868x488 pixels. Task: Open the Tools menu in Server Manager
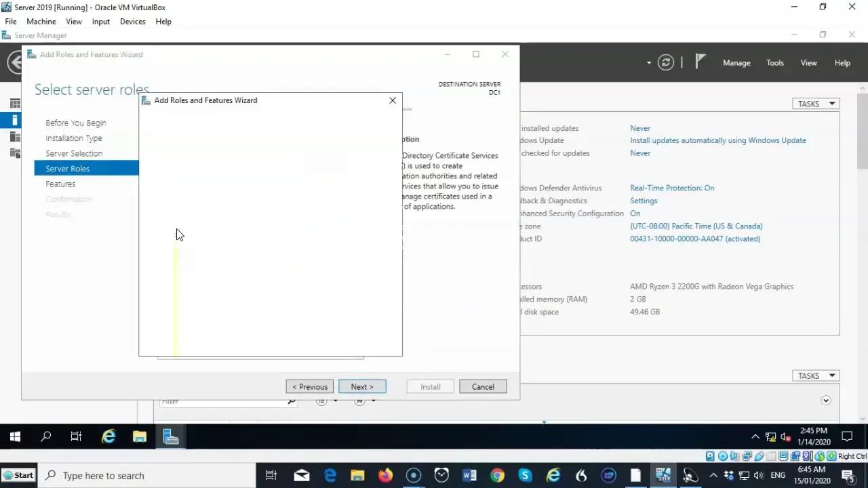[774, 62]
